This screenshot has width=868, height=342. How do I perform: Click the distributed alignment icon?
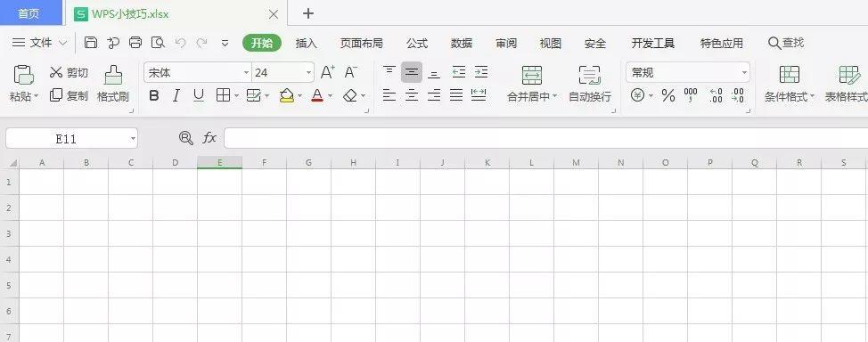point(479,95)
